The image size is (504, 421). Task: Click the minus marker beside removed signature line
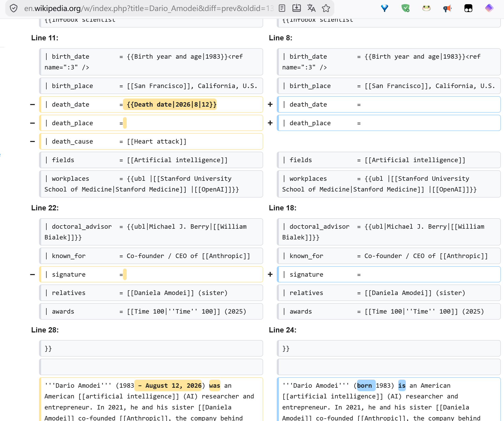coord(32,275)
